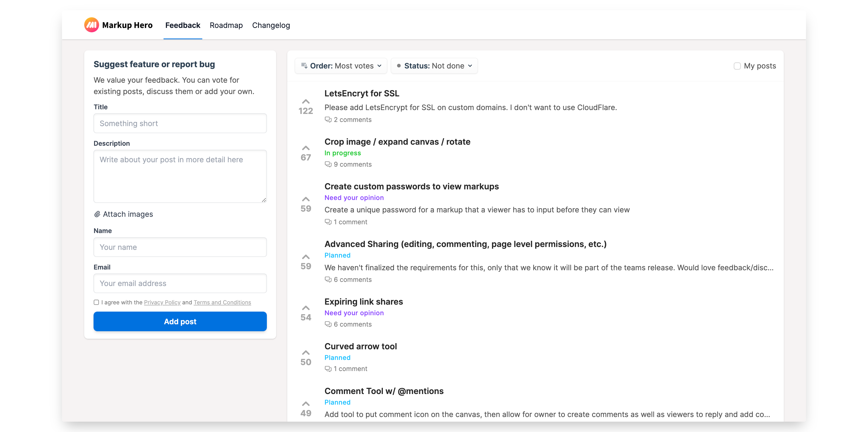Open the Terms and Conditions link
The image size is (868, 432).
coord(222,302)
